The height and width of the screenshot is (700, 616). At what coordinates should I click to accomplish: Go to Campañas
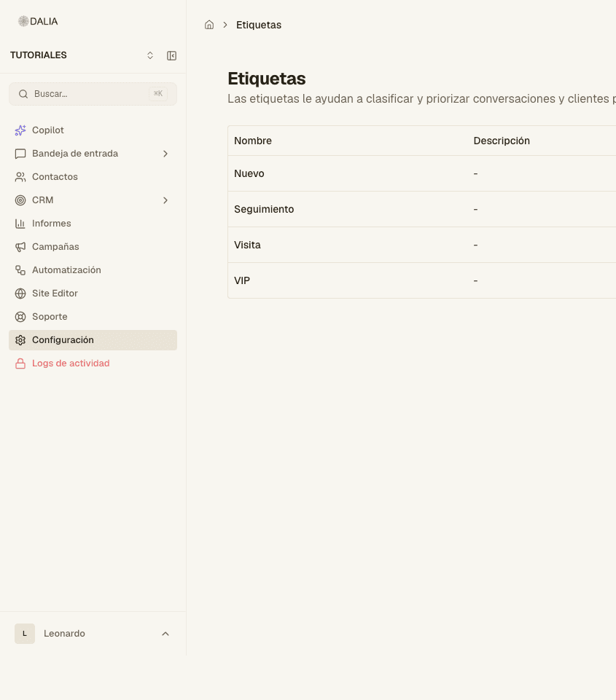pos(93,247)
